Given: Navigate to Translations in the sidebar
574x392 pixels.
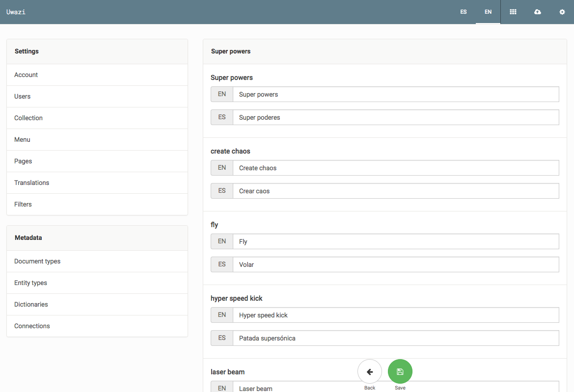Looking at the screenshot, I should [x=32, y=183].
